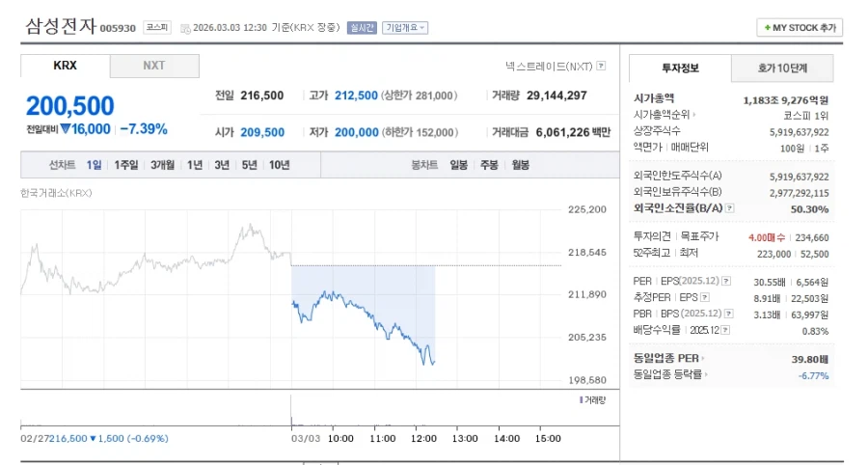Click the 12:00 point on the price chart

coord(422,437)
